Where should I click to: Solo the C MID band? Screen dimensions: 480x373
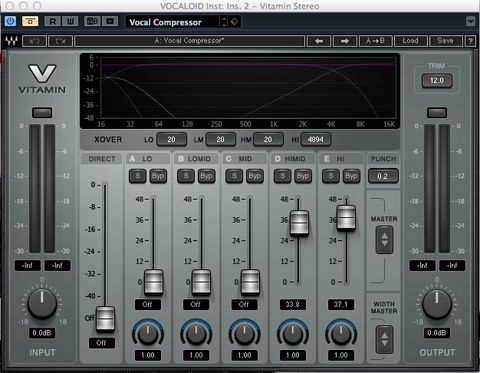(234, 176)
